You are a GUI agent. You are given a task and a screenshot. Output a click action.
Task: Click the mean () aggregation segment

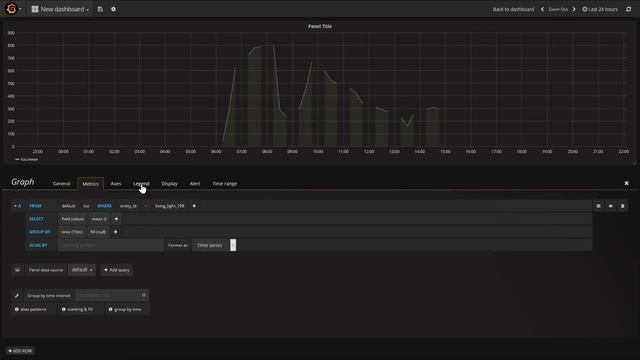[x=99, y=219]
